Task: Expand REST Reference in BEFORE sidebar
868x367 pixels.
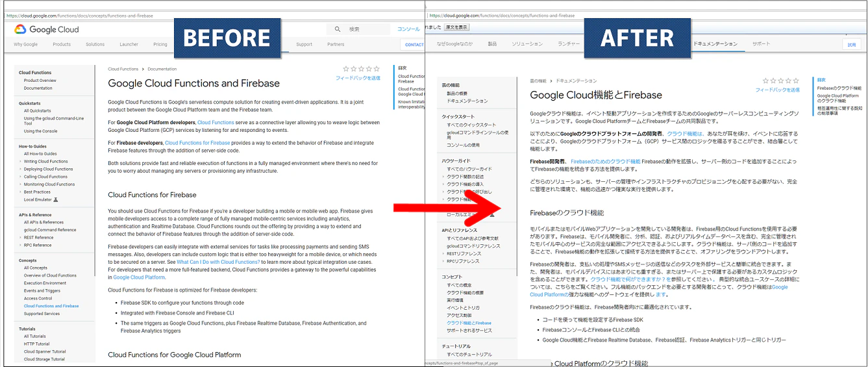Action: [21, 238]
